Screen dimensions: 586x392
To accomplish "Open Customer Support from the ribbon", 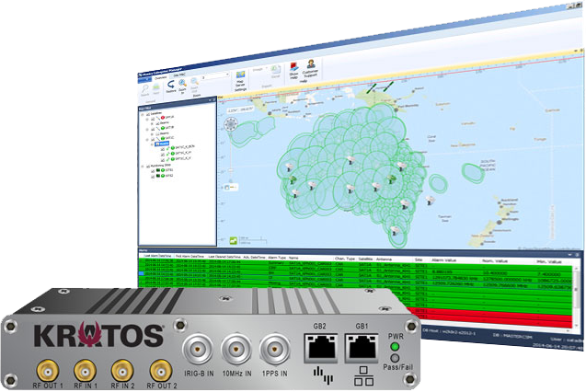I will (x=310, y=68).
